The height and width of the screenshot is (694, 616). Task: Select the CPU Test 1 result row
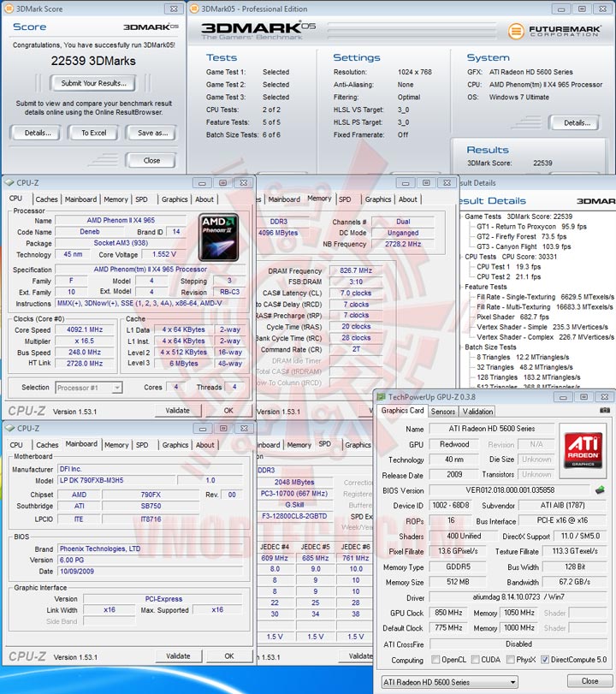point(508,266)
